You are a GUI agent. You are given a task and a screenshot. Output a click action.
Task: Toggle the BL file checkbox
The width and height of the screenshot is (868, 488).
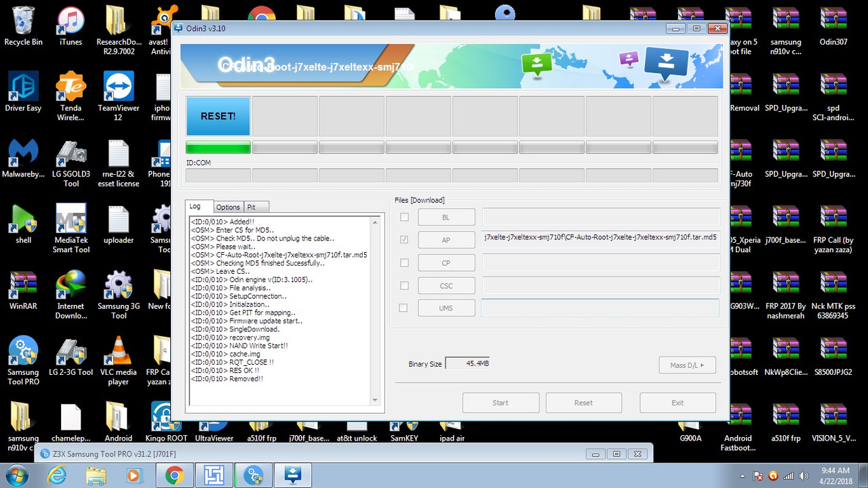pos(404,217)
